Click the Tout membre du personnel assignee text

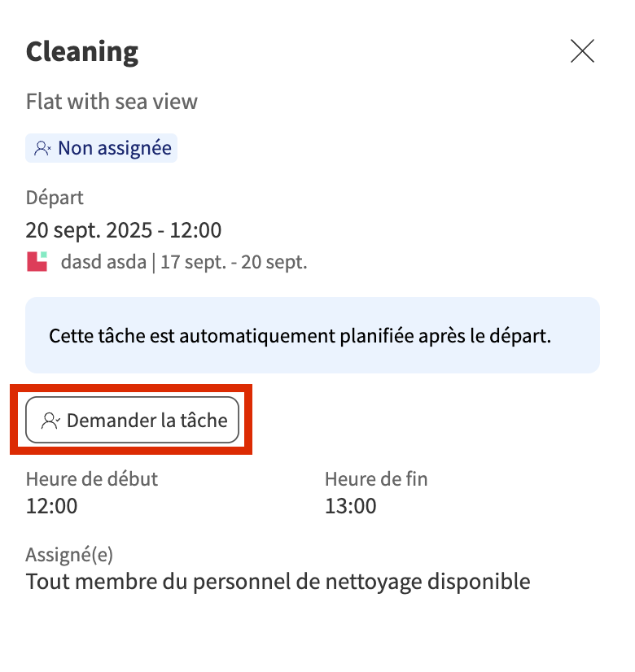tap(278, 582)
